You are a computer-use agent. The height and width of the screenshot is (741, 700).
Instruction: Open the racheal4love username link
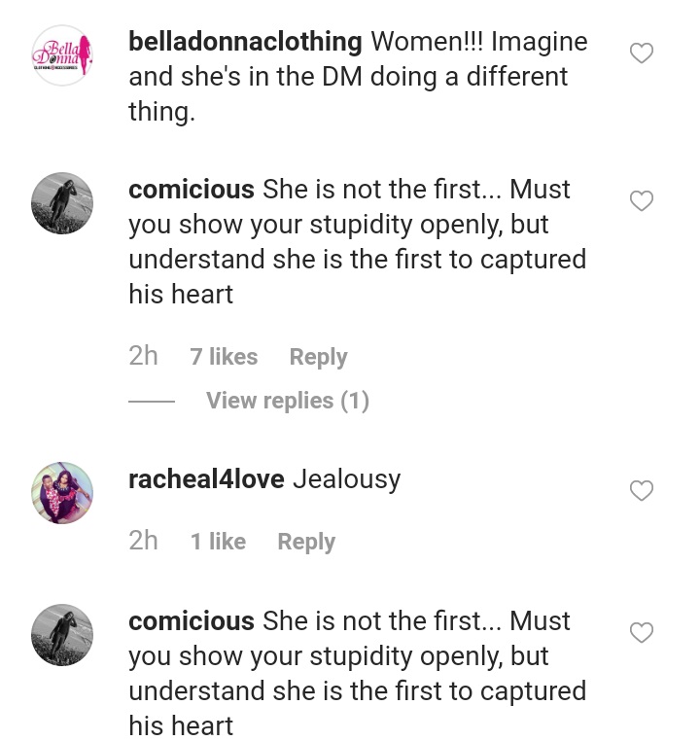click(x=206, y=479)
